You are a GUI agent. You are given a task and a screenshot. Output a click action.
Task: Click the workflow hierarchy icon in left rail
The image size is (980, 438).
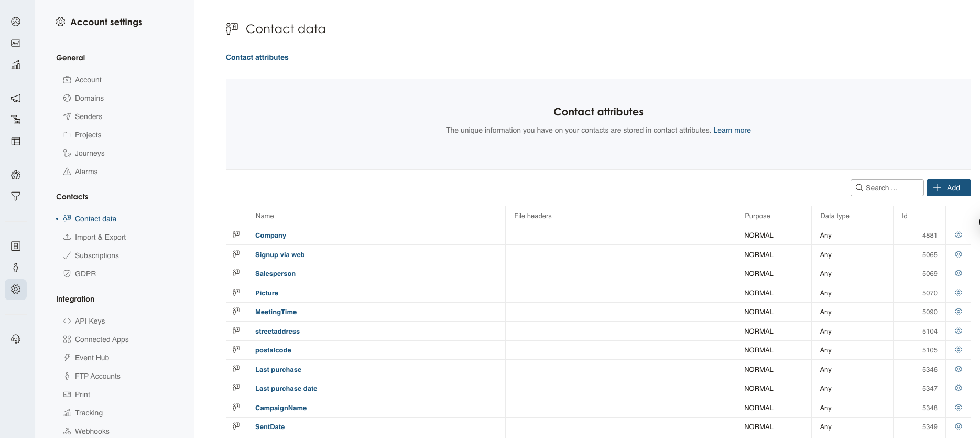(16, 120)
